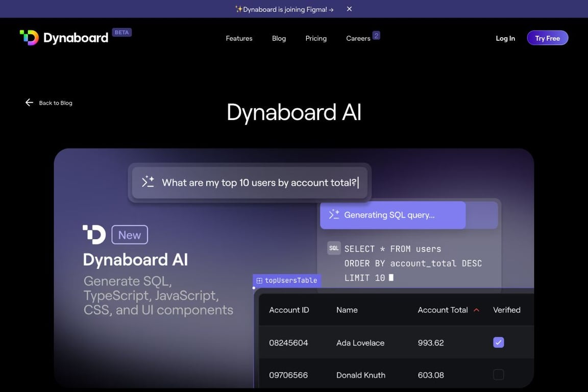This screenshot has height=392, width=588.
Task: Click account ID 08245604
Action: coord(288,343)
